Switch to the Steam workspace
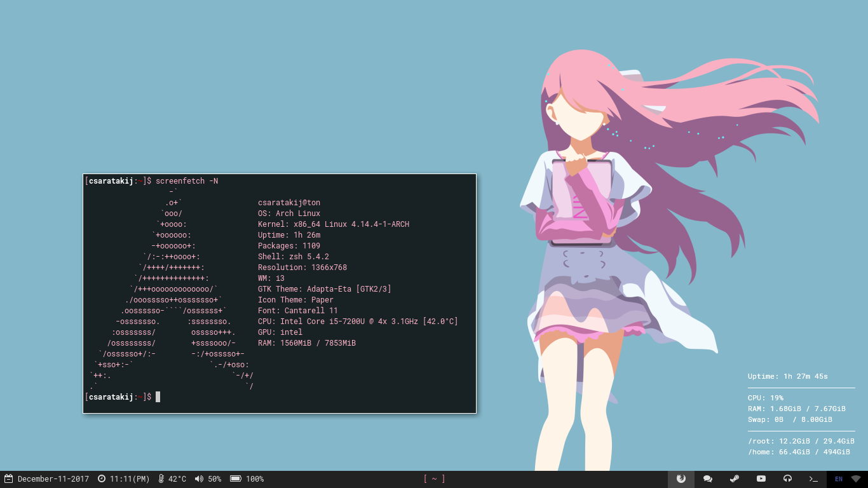This screenshot has width=868, height=488. coord(734,479)
